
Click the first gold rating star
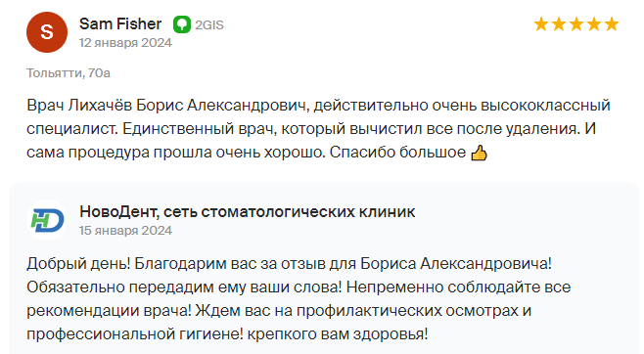tap(541, 24)
